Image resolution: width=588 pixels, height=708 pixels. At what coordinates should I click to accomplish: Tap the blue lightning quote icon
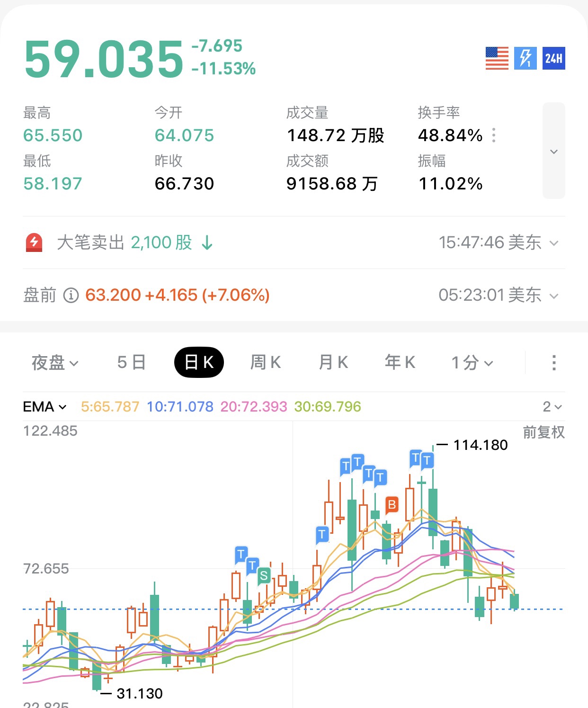(x=525, y=58)
